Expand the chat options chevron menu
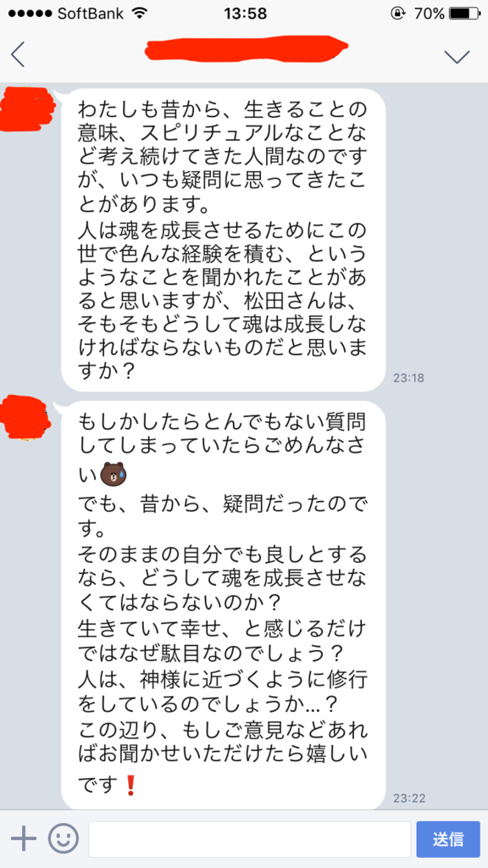Image resolution: width=488 pixels, height=868 pixels. (457, 56)
